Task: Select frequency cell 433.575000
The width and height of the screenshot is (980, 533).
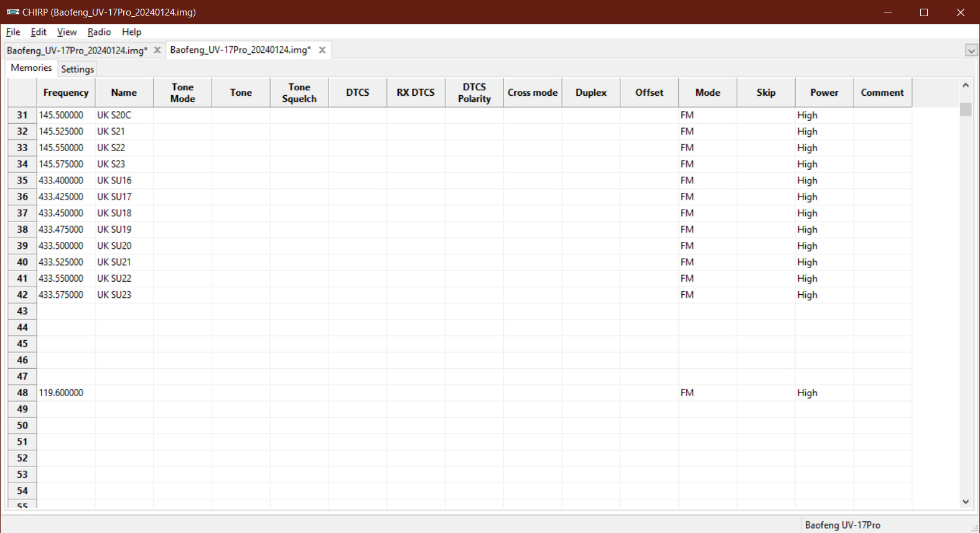Action: (66, 295)
